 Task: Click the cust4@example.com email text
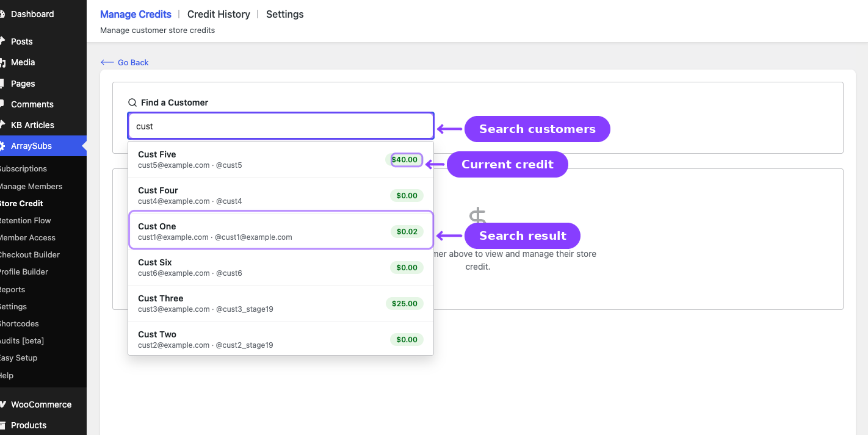pos(174,201)
